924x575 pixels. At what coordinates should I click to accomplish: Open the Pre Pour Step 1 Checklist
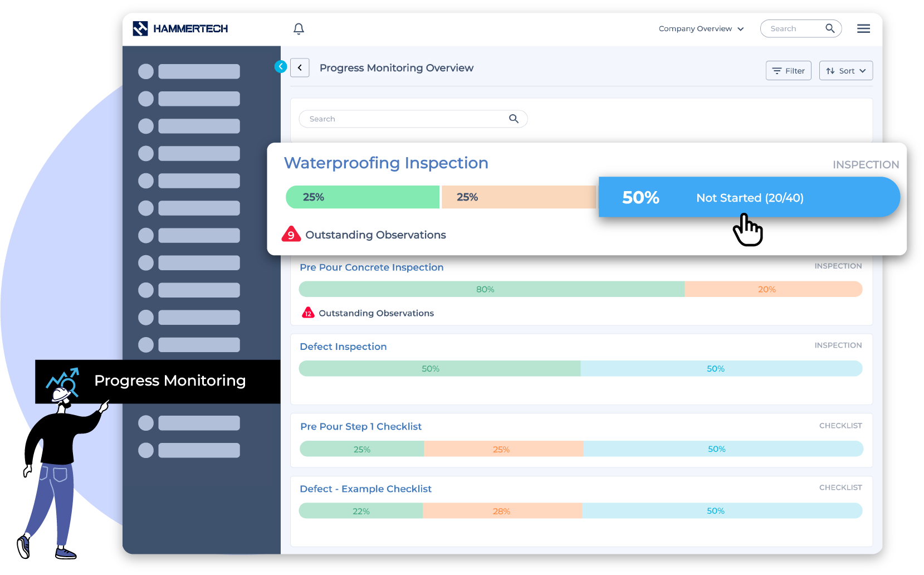tap(360, 427)
